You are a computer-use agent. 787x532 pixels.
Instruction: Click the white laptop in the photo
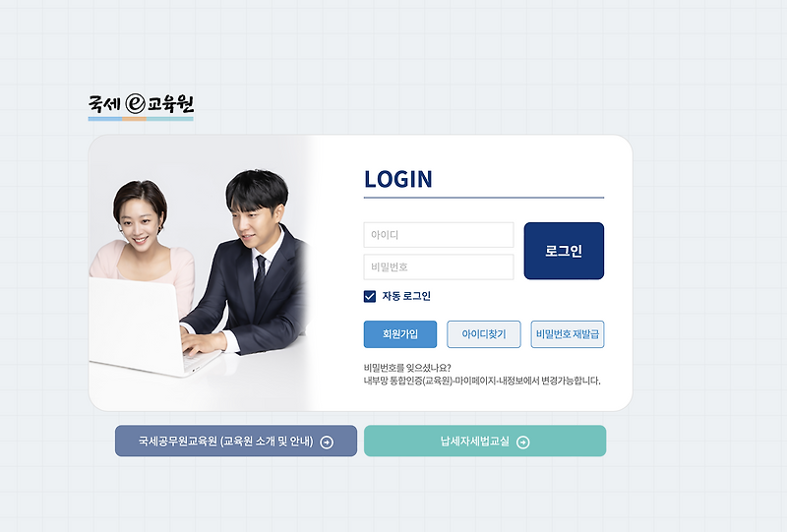146,326
